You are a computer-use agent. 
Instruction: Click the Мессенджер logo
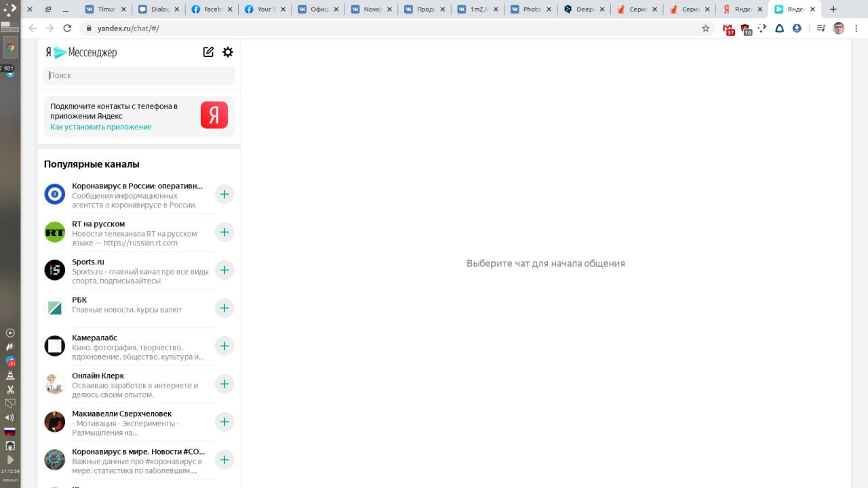(81, 52)
